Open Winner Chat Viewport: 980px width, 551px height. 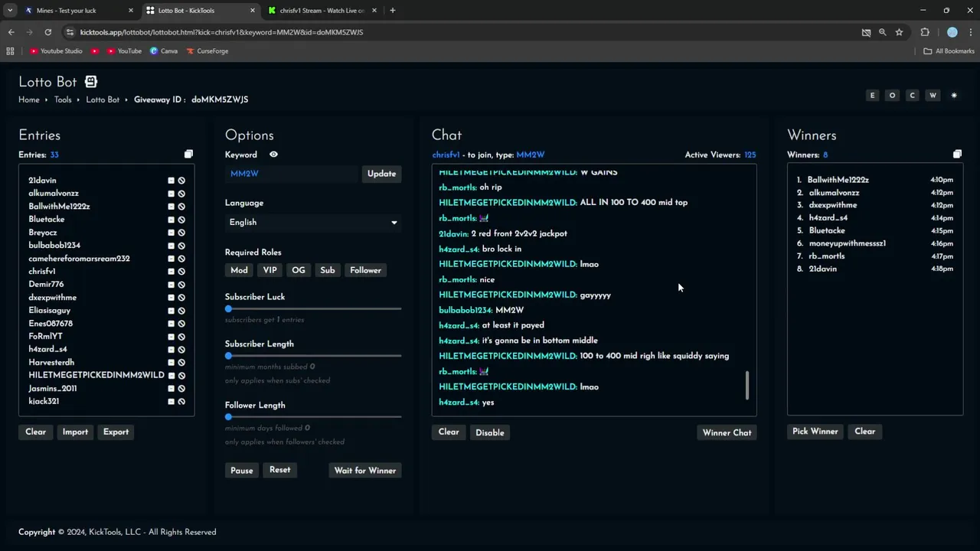(x=727, y=433)
